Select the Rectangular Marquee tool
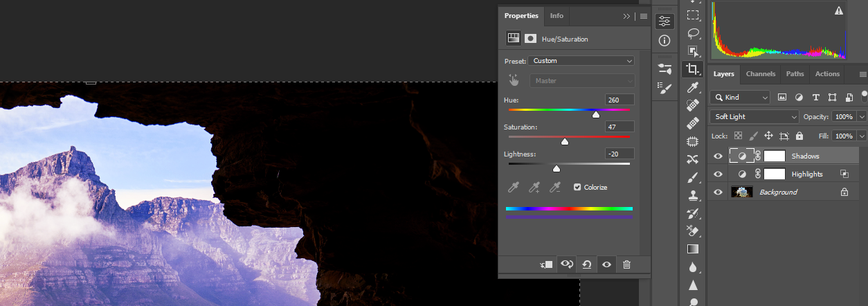 click(693, 15)
